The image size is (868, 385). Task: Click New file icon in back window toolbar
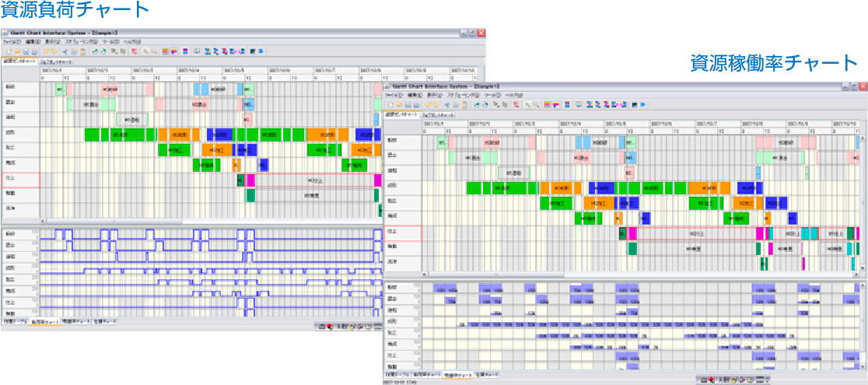[x=9, y=51]
